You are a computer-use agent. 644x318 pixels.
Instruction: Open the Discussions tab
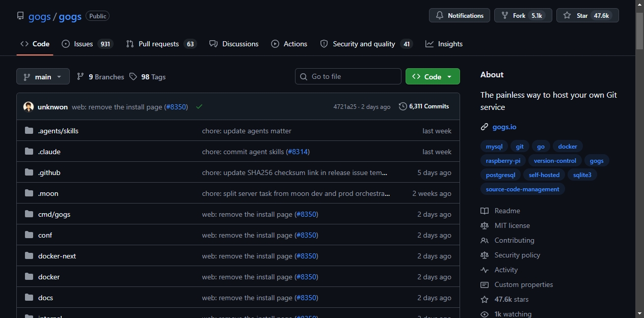pos(234,44)
